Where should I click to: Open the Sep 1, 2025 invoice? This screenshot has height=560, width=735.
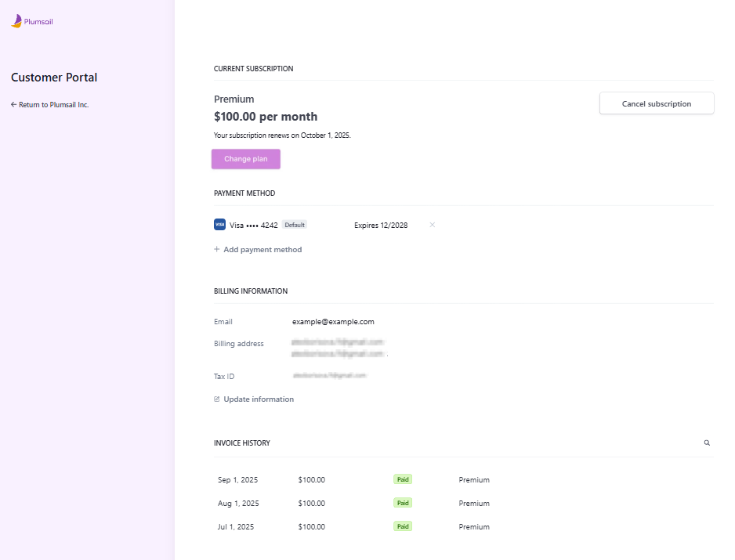[237, 480]
